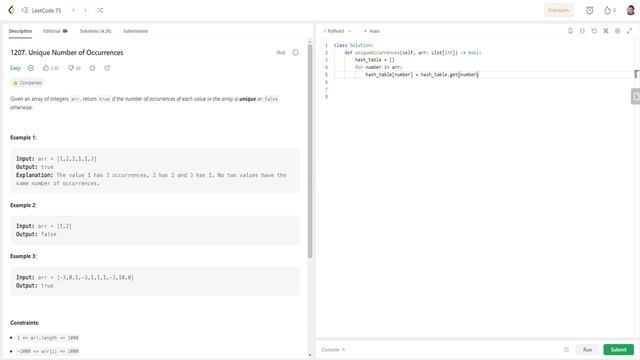640x360 pixels.
Task: Pick a random problem with shuffle icon
Action: (x=100, y=11)
